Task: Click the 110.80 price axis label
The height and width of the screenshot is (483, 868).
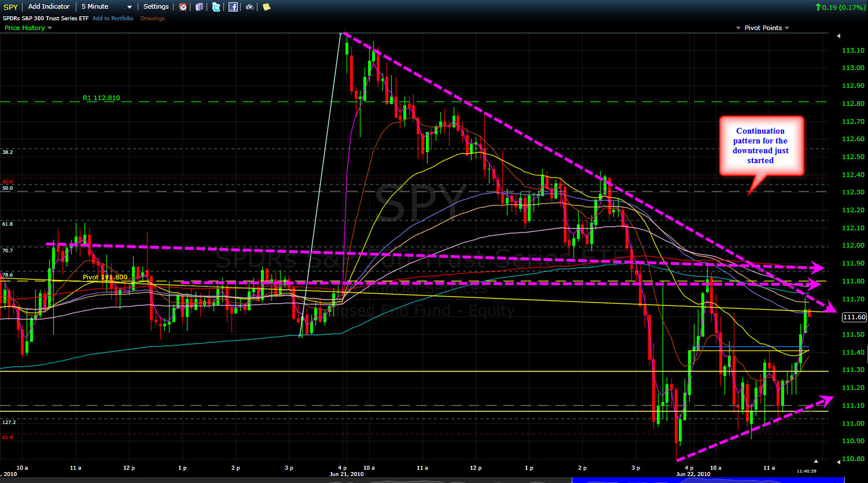Action: tap(854, 459)
